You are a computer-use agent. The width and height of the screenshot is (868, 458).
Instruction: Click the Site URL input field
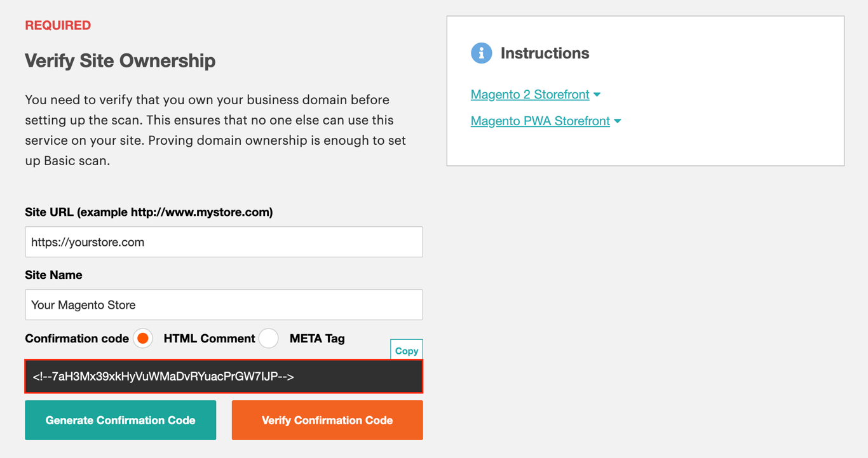(224, 242)
